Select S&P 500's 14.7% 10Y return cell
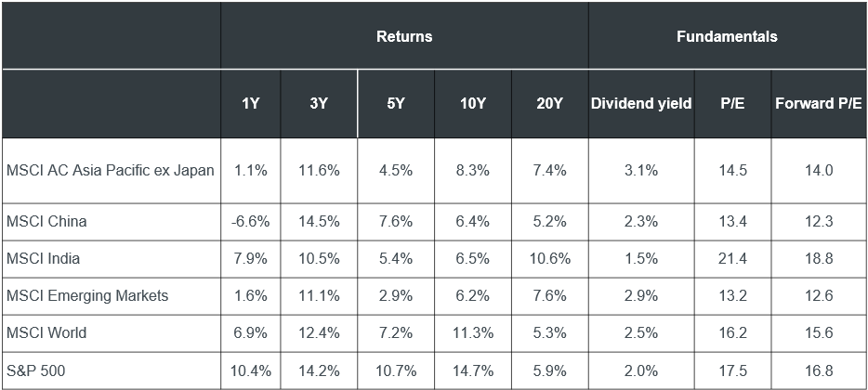Viewport: 868px width, 390px height. (473, 370)
